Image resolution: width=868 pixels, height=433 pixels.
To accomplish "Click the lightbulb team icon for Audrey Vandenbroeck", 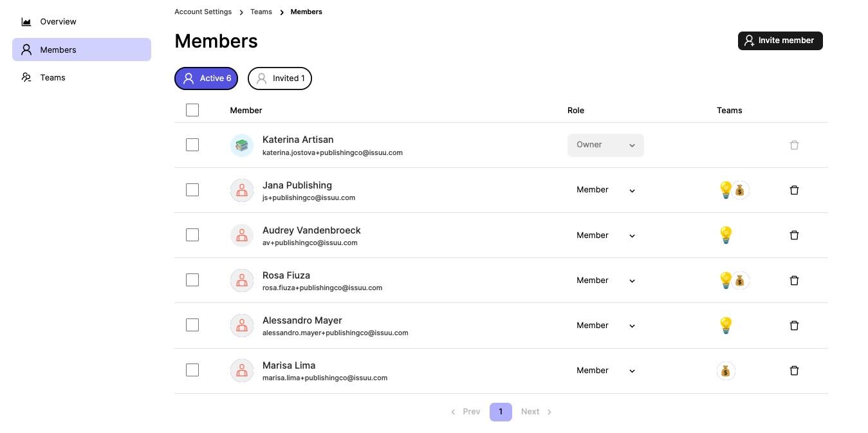I will 725,235.
